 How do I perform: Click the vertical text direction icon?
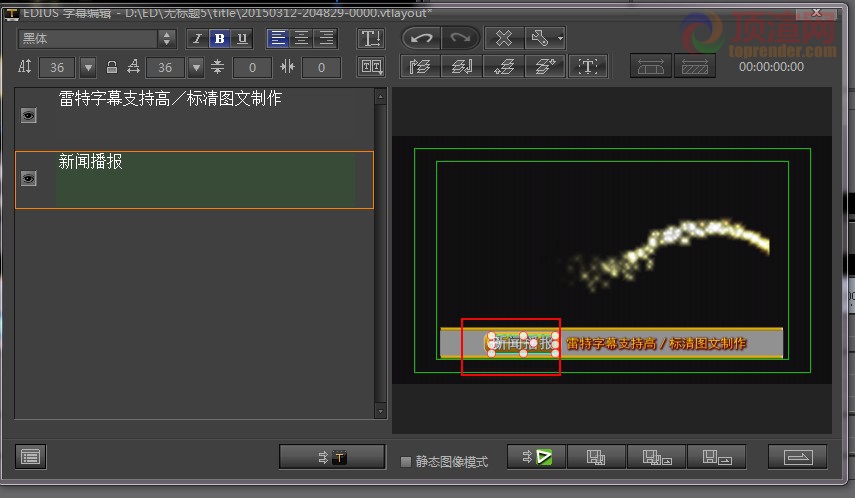[x=371, y=39]
